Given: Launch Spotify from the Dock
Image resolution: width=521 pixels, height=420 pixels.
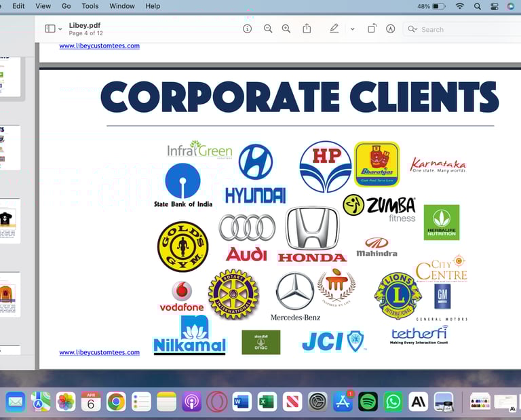Looking at the screenshot, I should coord(368,402).
